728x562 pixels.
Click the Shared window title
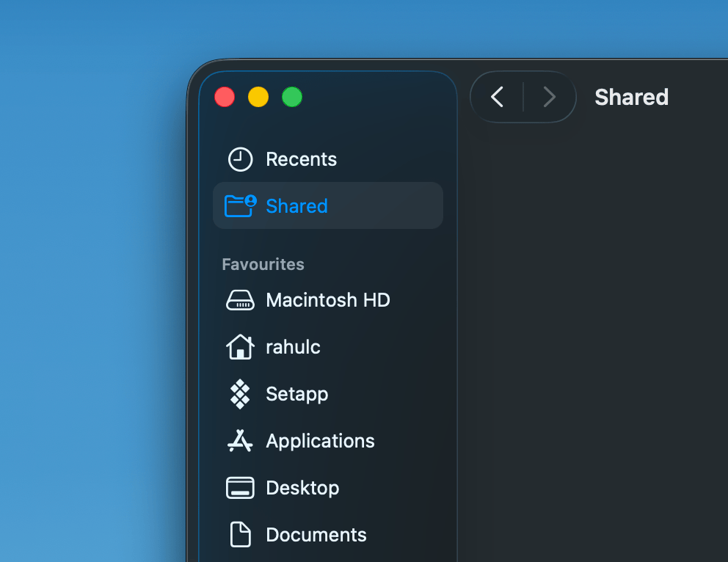point(631,97)
